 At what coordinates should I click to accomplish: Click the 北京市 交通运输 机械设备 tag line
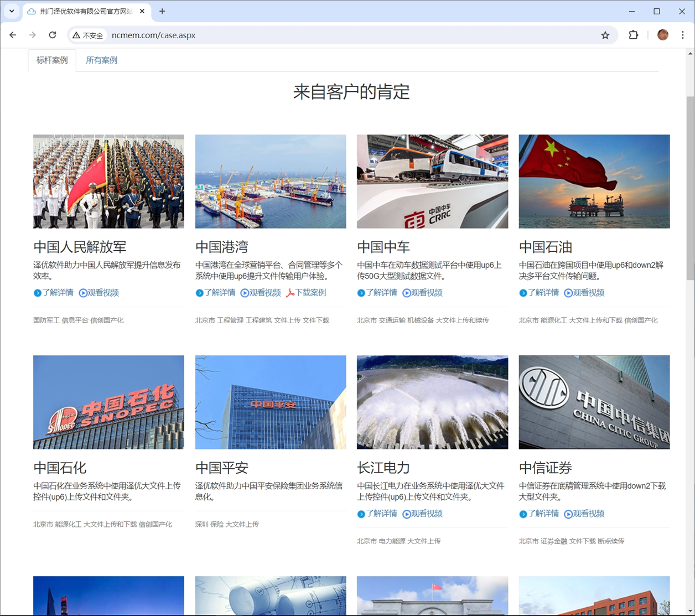point(423,320)
